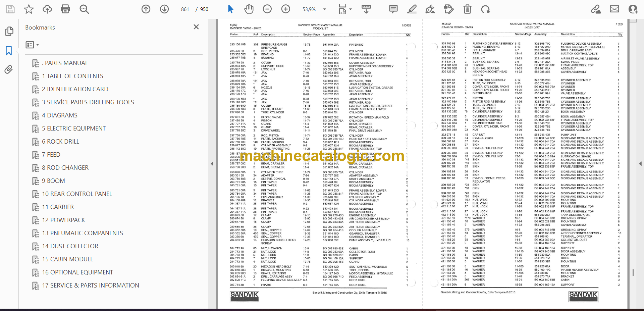Delete page with the trash icon
644x311 pixels.
(x=467, y=9)
